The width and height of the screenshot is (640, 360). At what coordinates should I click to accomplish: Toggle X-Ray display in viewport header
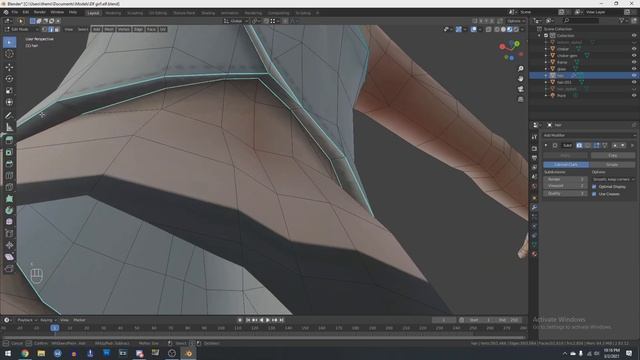click(x=489, y=29)
